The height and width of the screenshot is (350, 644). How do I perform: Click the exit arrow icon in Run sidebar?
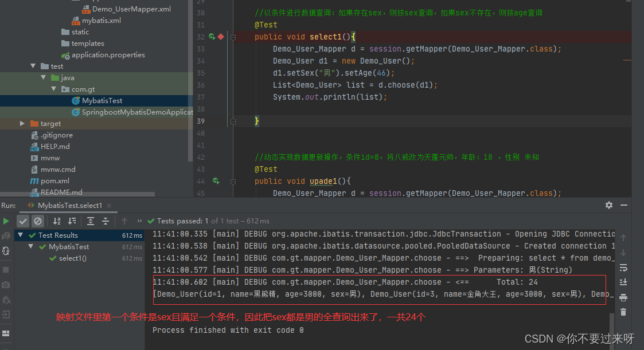click(x=6, y=314)
